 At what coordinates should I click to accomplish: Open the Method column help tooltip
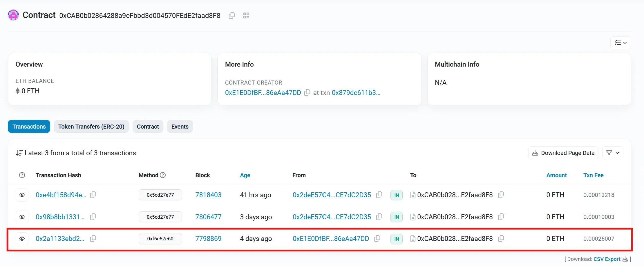(163, 175)
